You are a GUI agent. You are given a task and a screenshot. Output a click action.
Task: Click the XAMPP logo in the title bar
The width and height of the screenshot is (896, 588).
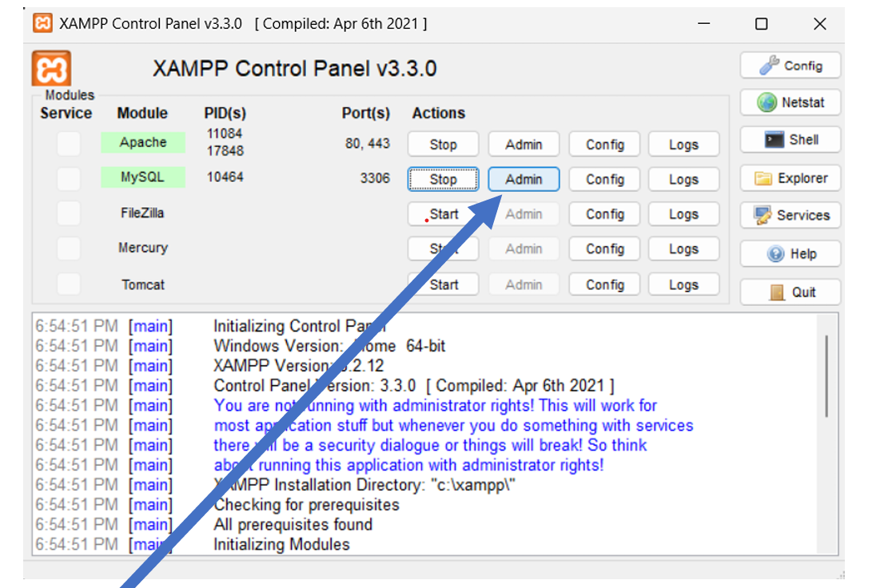point(43,23)
